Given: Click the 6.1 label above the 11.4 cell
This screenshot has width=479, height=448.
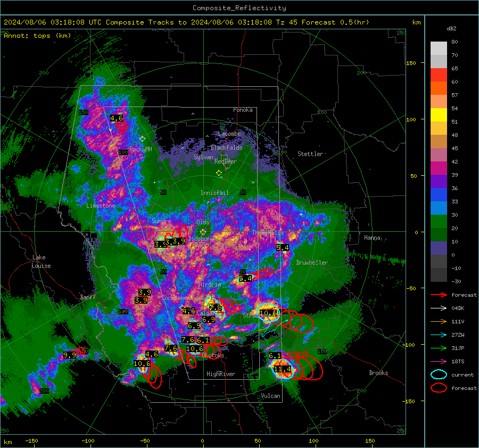Looking at the screenshot, I should click(275, 356).
